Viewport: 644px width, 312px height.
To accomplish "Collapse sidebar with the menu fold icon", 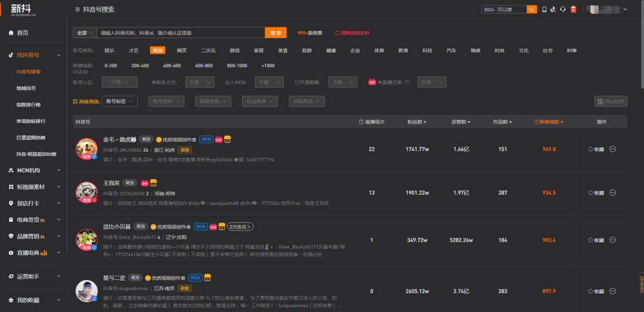I will [77, 10].
